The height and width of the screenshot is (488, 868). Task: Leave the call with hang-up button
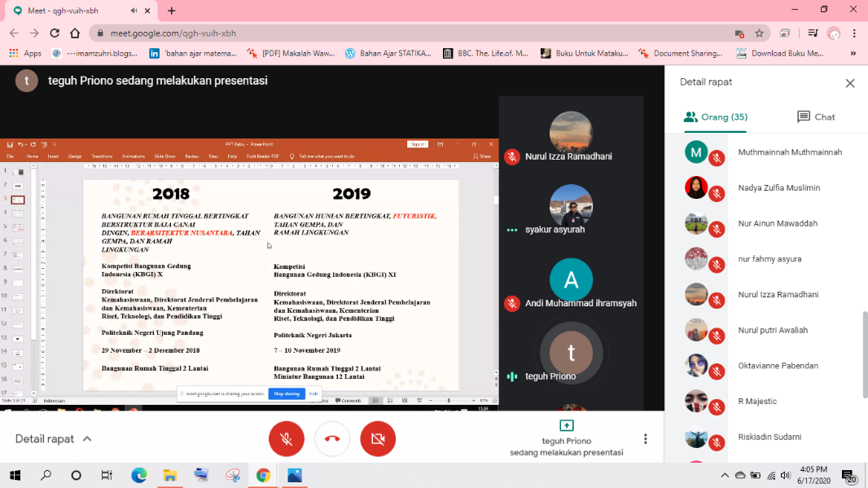(x=332, y=438)
